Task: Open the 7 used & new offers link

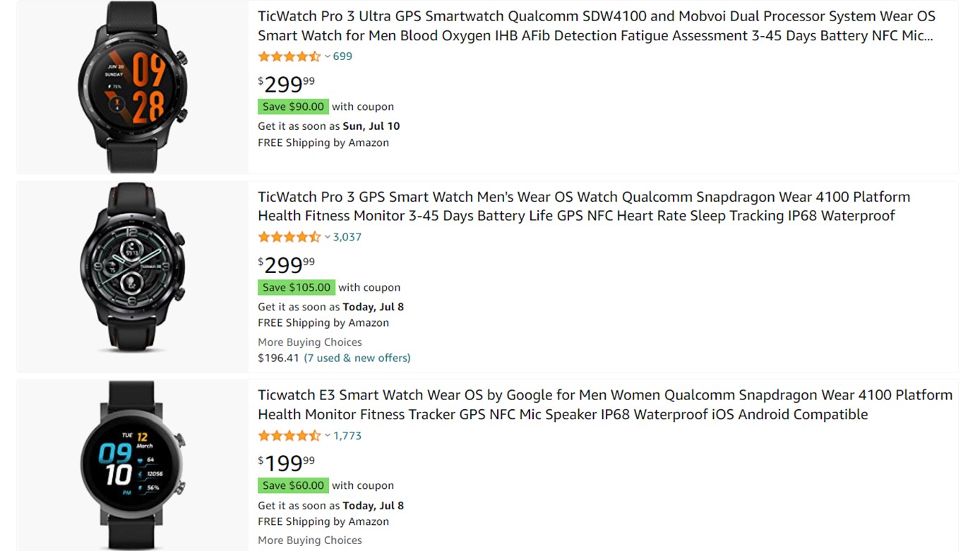Action: click(x=357, y=358)
